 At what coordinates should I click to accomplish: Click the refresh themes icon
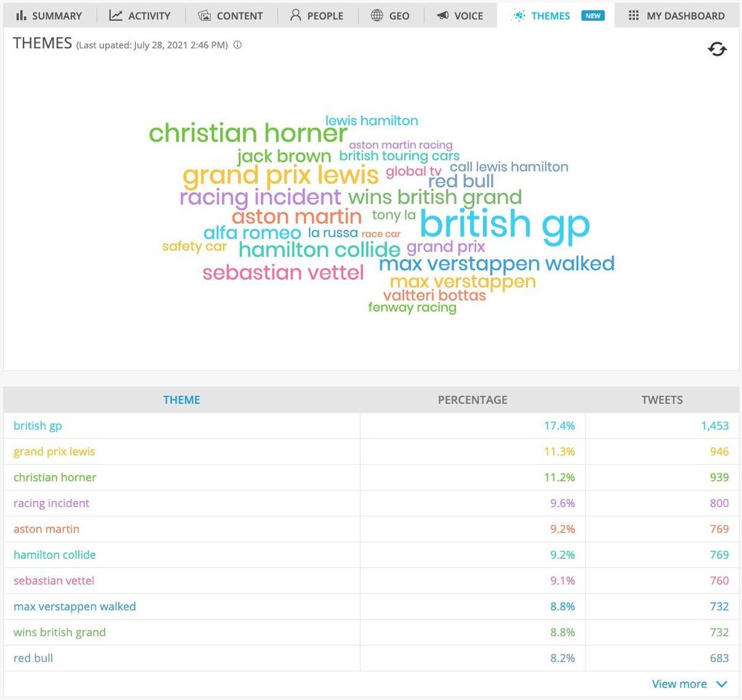(x=717, y=49)
